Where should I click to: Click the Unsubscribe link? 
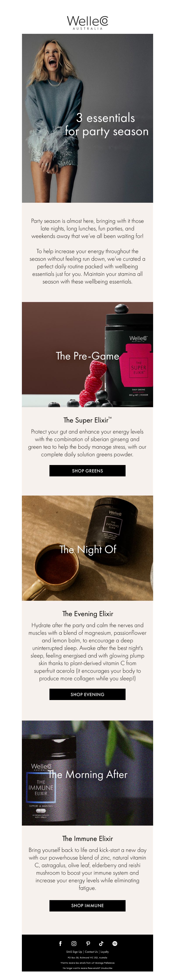(107, 968)
